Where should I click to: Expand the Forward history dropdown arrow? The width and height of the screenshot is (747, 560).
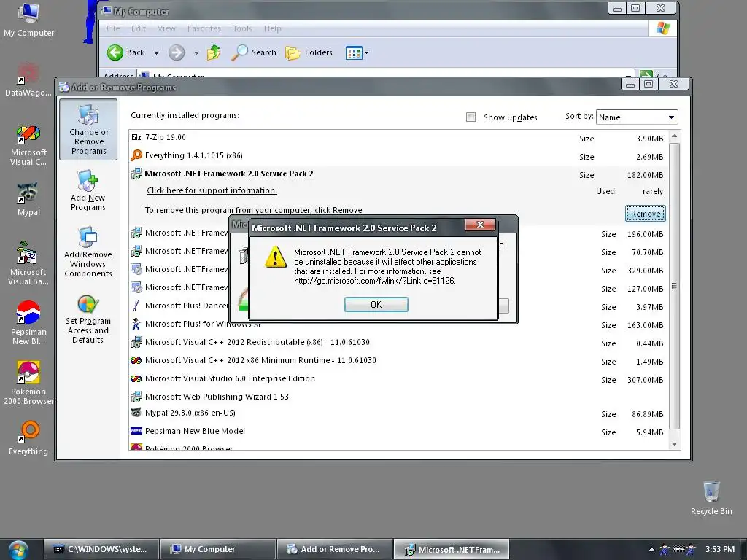[x=196, y=52]
